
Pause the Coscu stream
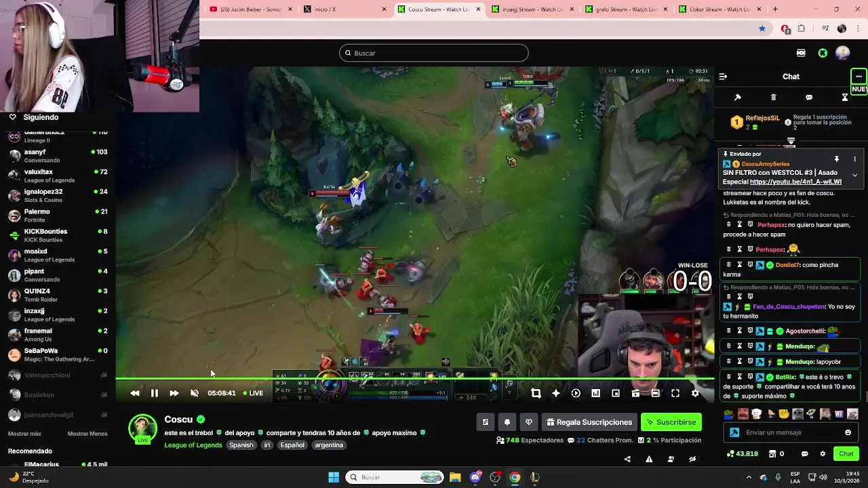click(154, 393)
